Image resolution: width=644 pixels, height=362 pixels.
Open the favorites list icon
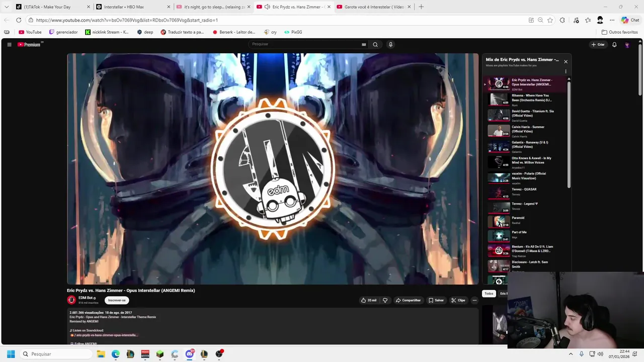tap(588, 20)
